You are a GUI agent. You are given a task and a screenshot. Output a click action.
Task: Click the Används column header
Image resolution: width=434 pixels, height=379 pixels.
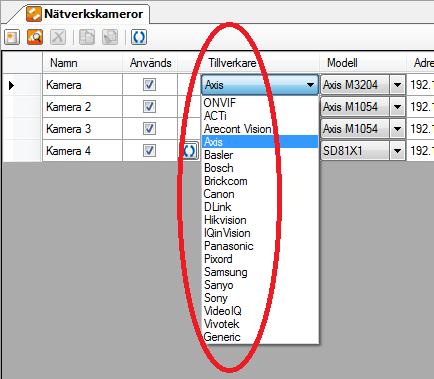pyautogui.click(x=150, y=63)
